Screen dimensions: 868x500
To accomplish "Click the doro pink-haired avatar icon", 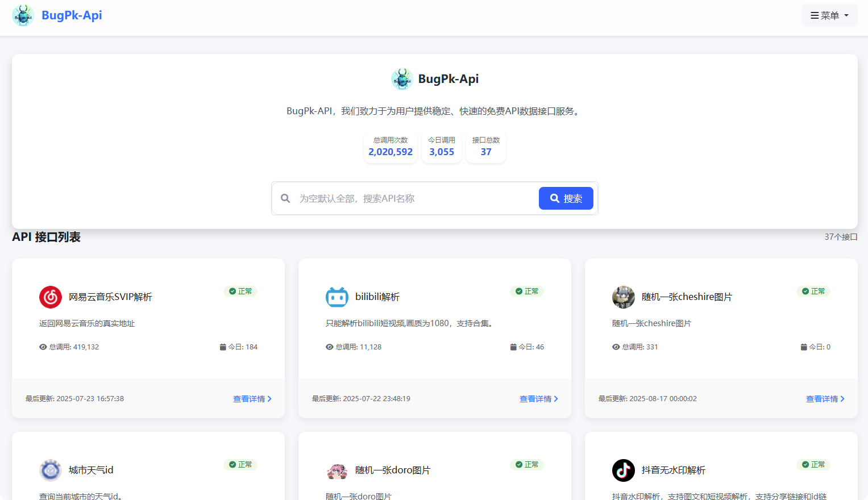I will point(337,470).
